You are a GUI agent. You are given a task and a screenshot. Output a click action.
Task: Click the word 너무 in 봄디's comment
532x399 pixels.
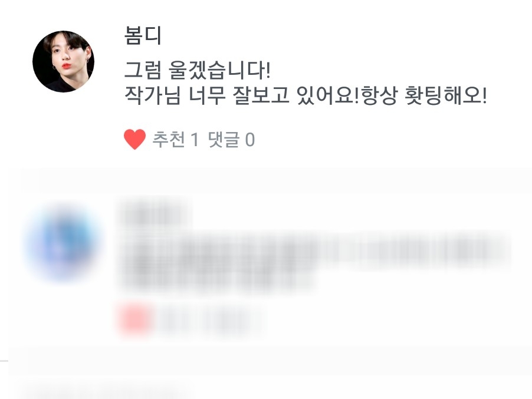[206, 95]
